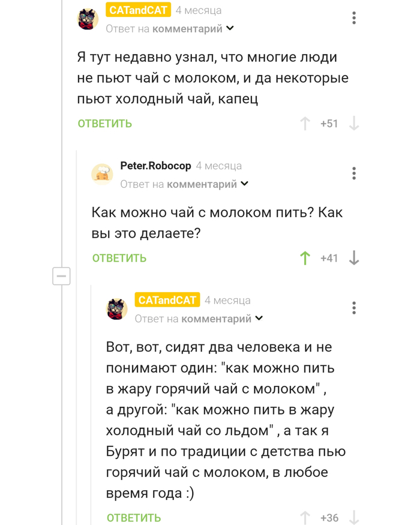Click CATandCAT username badge in top comment
Viewport: 420px width, 525px height.
pyautogui.click(x=139, y=10)
